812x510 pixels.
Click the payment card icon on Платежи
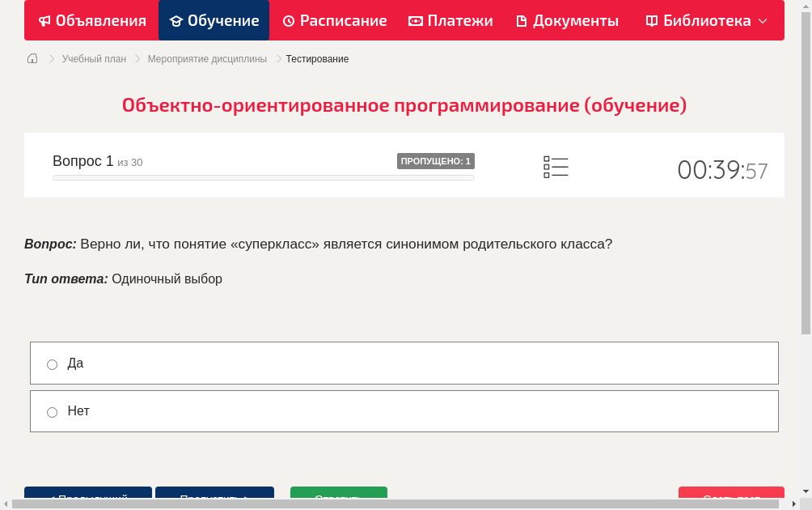click(414, 20)
